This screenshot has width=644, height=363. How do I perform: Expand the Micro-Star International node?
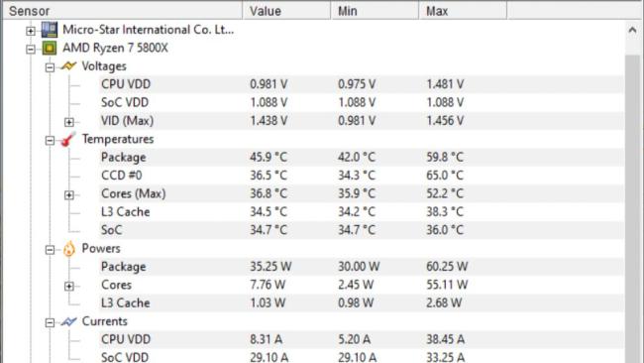(31, 31)
